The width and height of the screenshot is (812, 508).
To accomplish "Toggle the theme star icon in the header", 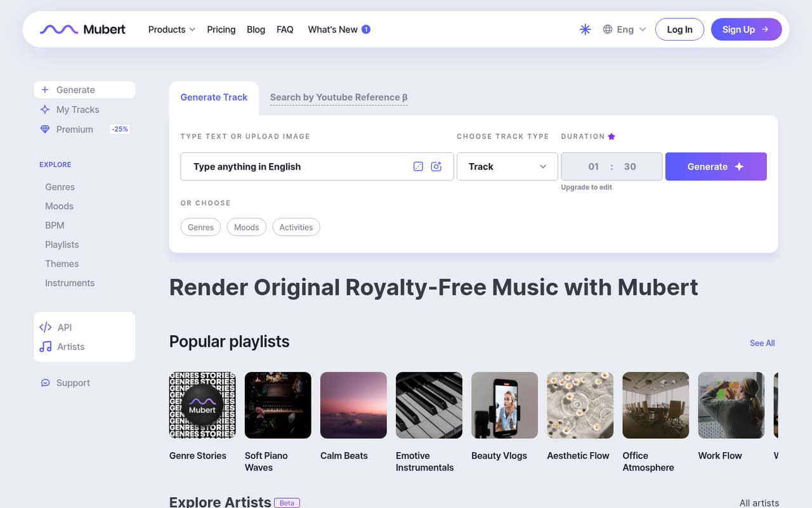I will click(585, 29).
